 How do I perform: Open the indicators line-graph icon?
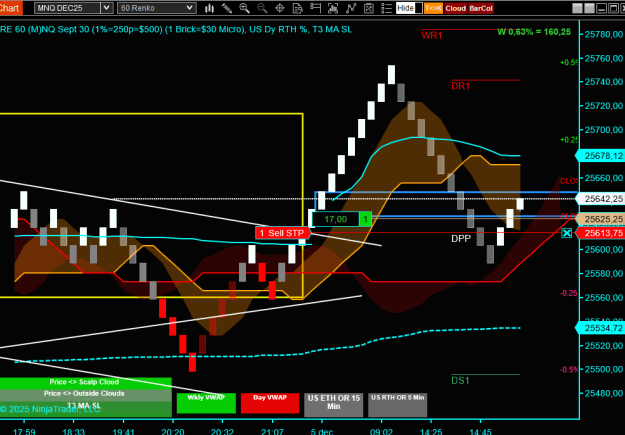351,8
